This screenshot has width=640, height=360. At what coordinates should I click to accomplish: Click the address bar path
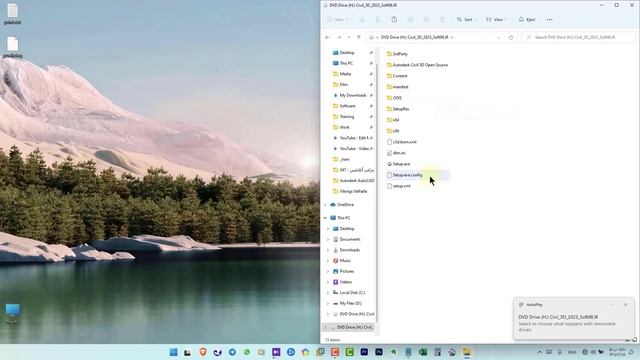(414, 37)
